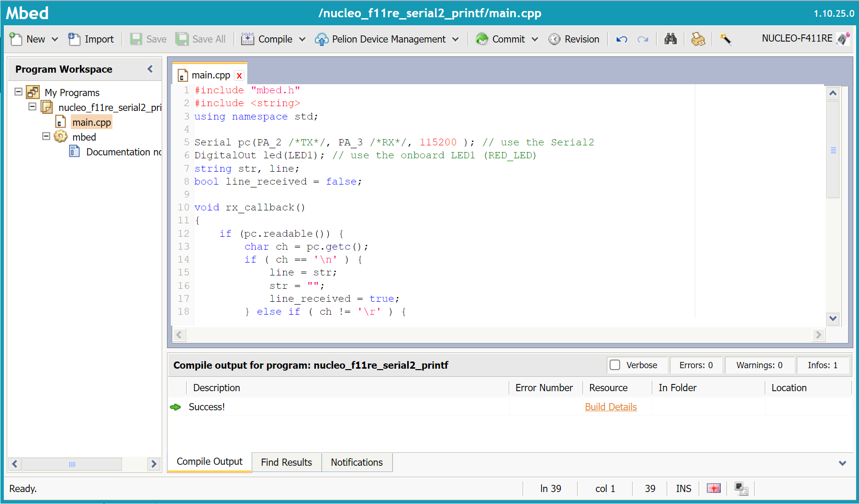Click the editor vertical scrollbar thumb
The width and height of the screenshot is (859, 504).
coord(833,149)
